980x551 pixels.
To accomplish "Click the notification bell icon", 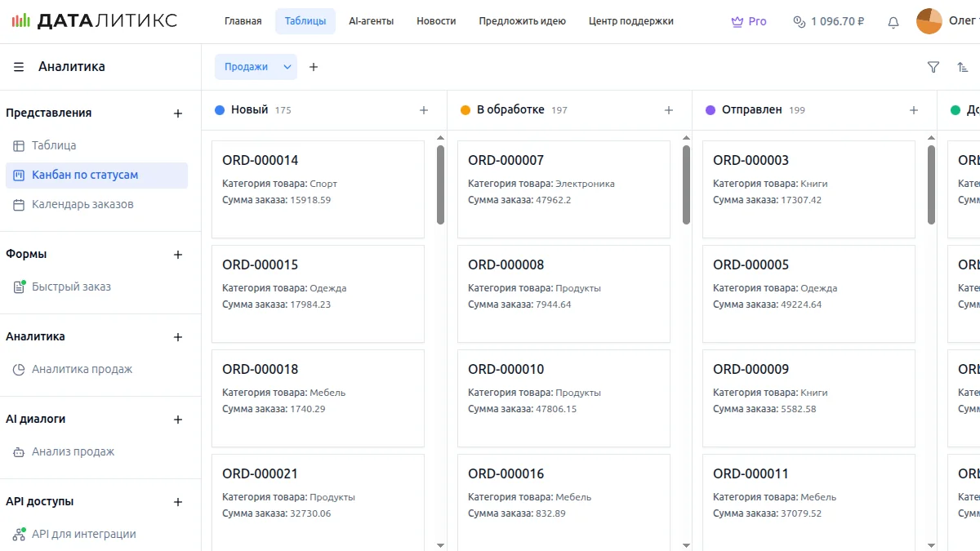I will (893, 22).
